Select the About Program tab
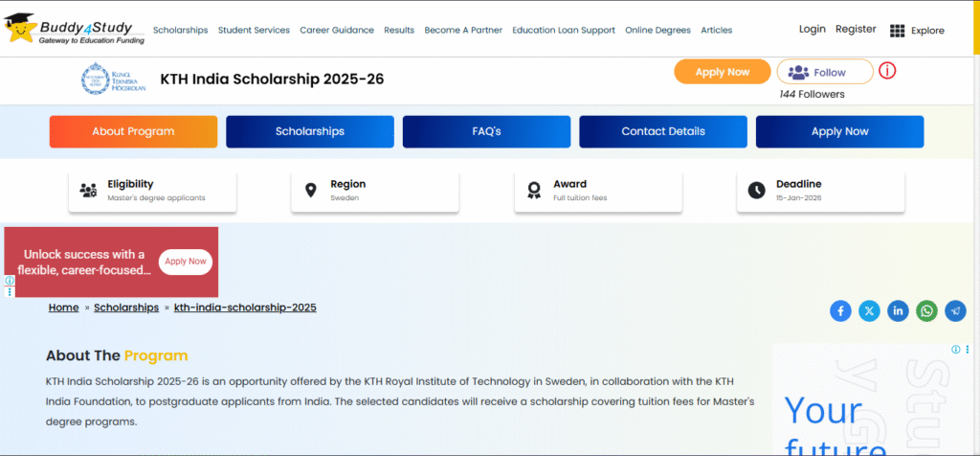This screenshot has height=456, width=980. click(x=133, y=131)
